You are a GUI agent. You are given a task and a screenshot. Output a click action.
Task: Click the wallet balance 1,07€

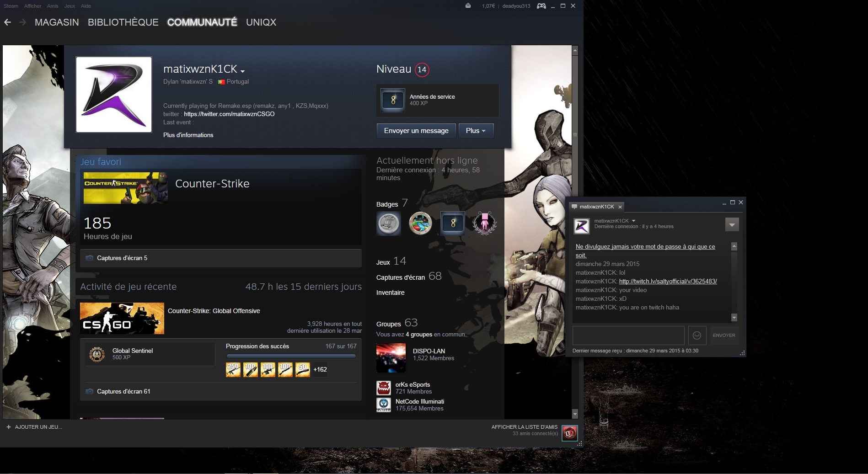pyautogui.click(x=488, y=6)
